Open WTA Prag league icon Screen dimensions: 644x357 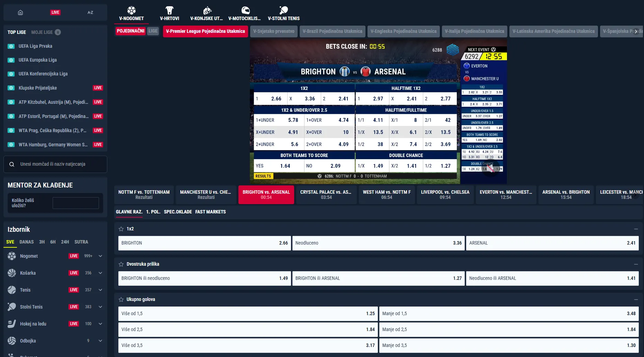point(11,130)
